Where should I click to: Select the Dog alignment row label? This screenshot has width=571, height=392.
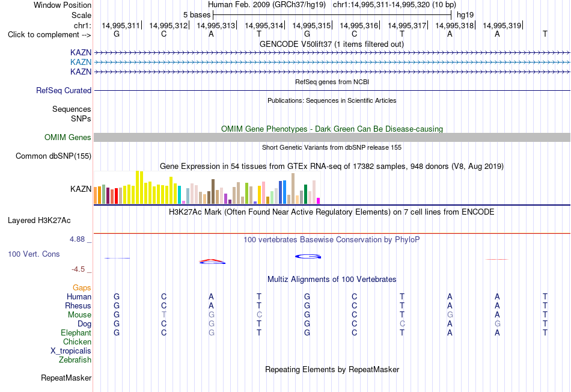point(84,324)
